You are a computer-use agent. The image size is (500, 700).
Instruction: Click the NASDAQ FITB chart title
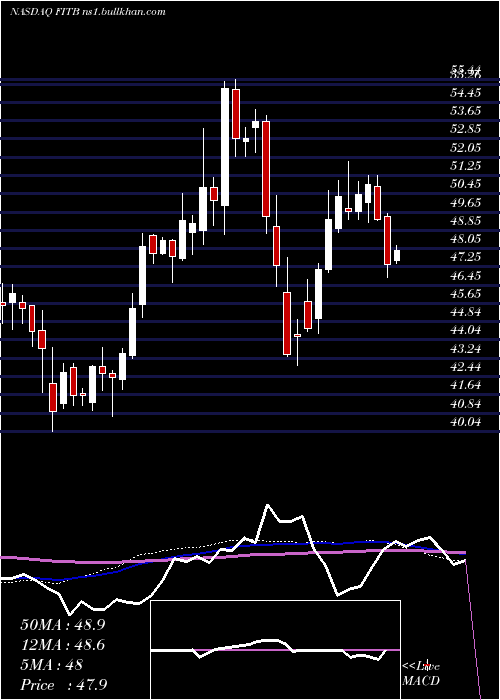[x=88, y=11]
